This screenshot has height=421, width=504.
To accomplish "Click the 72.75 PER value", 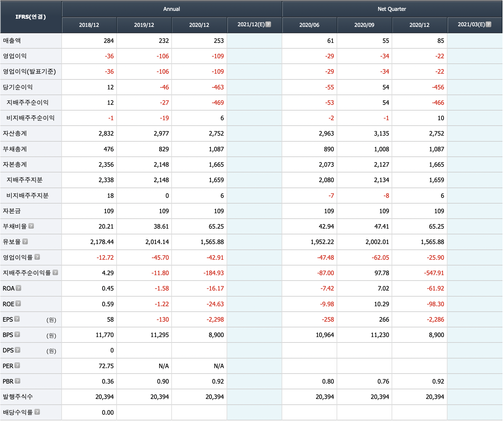I will coord(106,366).
